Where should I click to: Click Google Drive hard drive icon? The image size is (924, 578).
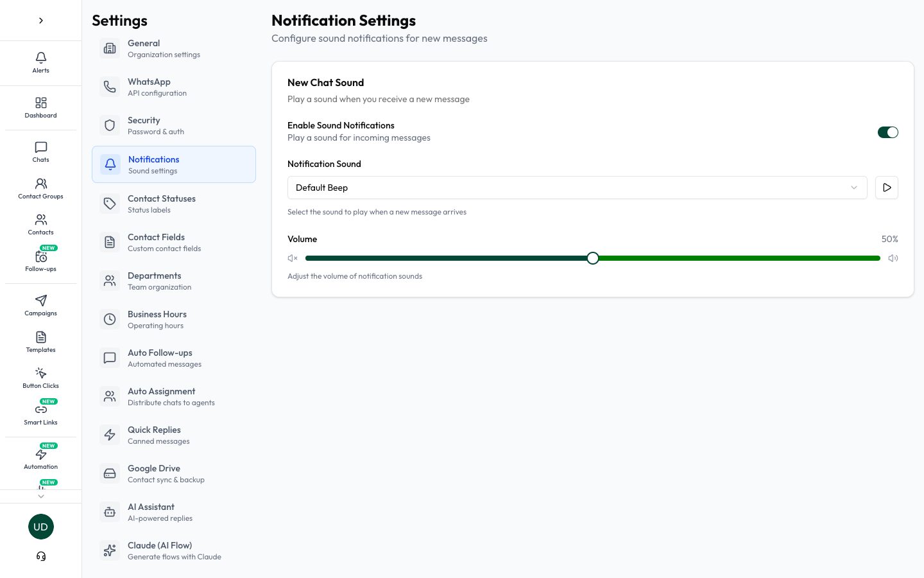click(x=110, y=473)
